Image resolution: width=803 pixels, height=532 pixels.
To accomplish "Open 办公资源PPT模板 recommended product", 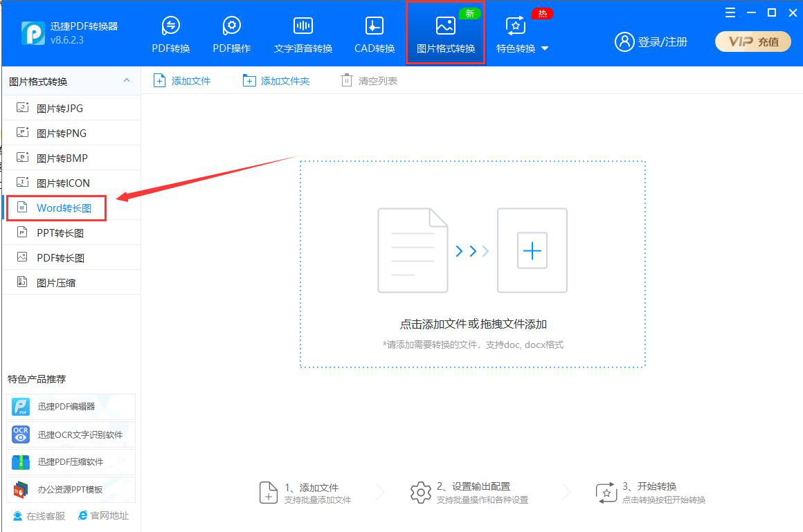I will (71, 490).
